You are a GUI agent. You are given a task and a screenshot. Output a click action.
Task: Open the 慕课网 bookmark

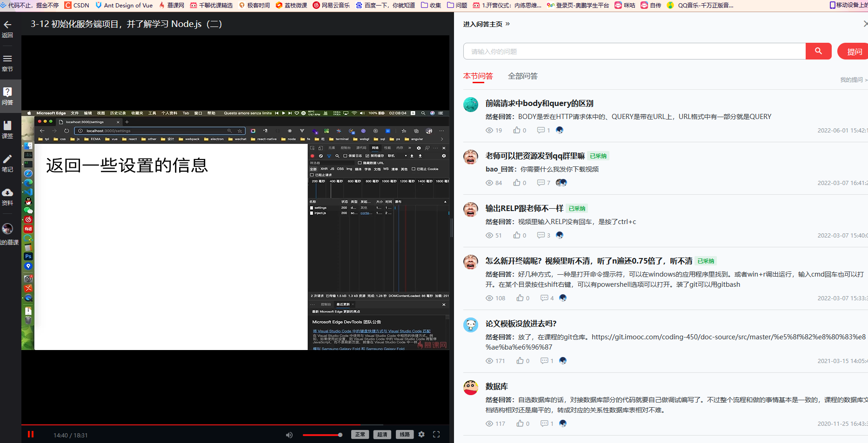click(x=172, y=5)
